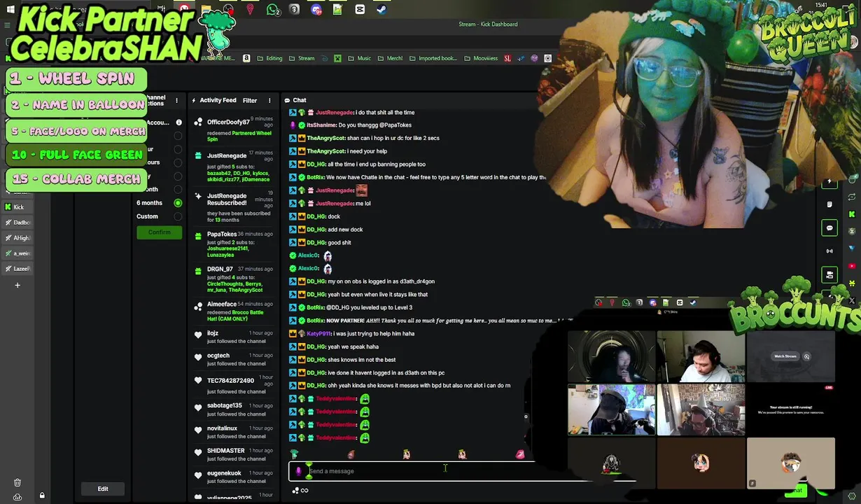The width and height of the screenshot is (861, 504).
Task: Select the radio option directly above 6 months
Action: point(178,190)
